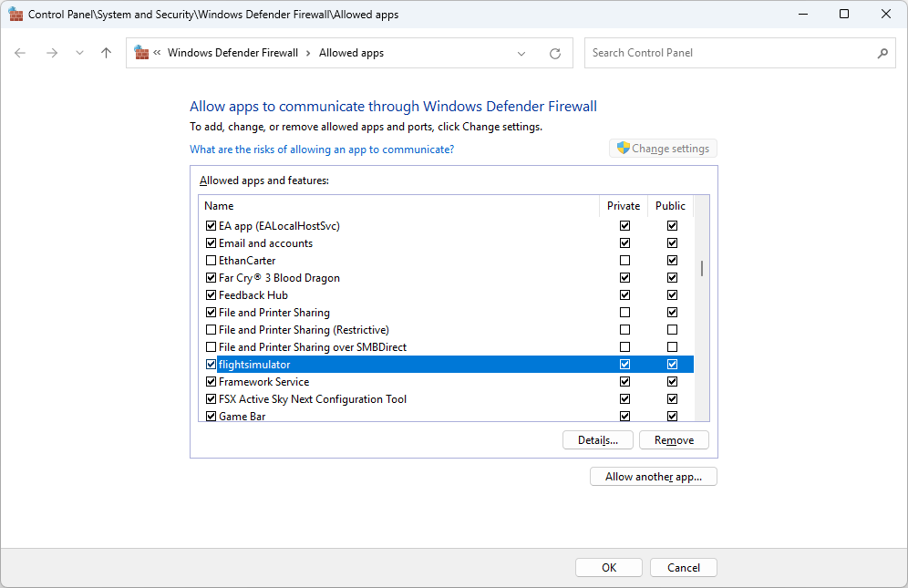Screen dimensions: 908x588
Task: Select the Feedback Hub row text
Action: (x=253, y=295)
